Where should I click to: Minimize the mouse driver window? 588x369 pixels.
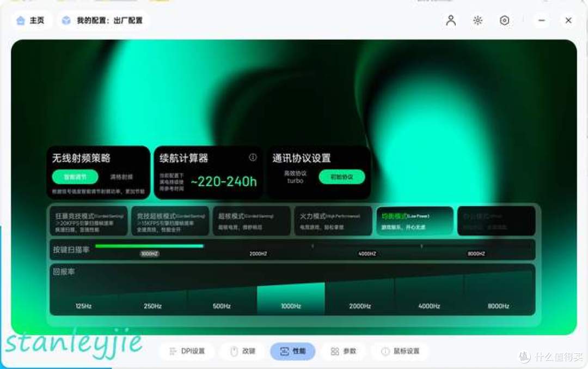542,20
